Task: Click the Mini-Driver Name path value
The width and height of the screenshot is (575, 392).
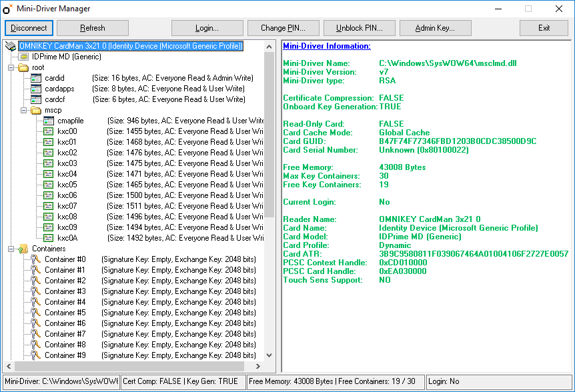Action: coord(448,63)
